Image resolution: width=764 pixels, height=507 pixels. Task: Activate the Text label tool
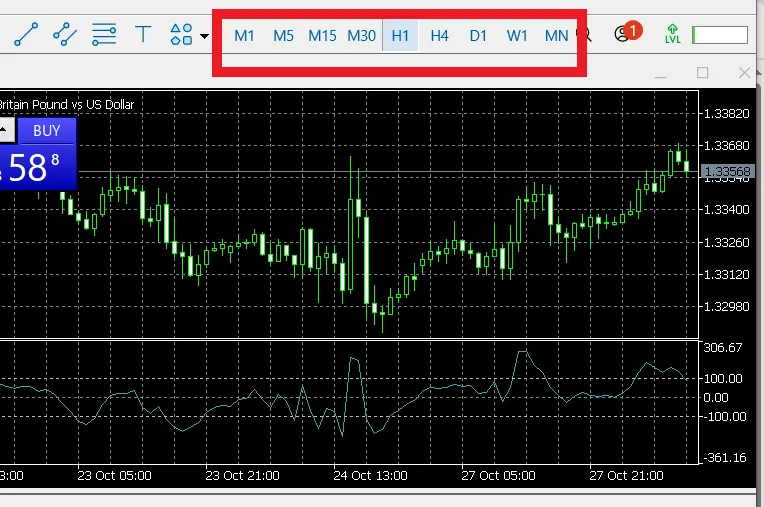143,35
